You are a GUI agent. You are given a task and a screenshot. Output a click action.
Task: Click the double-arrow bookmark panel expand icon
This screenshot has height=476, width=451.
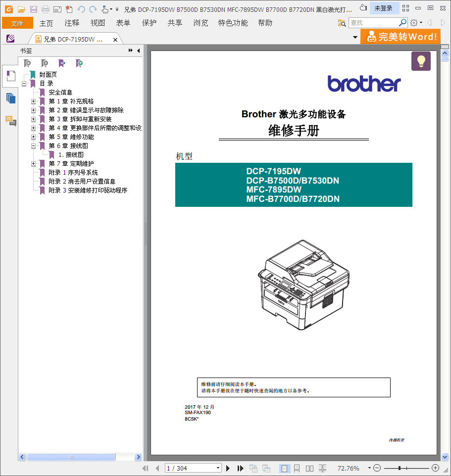(x=131, y=50)
